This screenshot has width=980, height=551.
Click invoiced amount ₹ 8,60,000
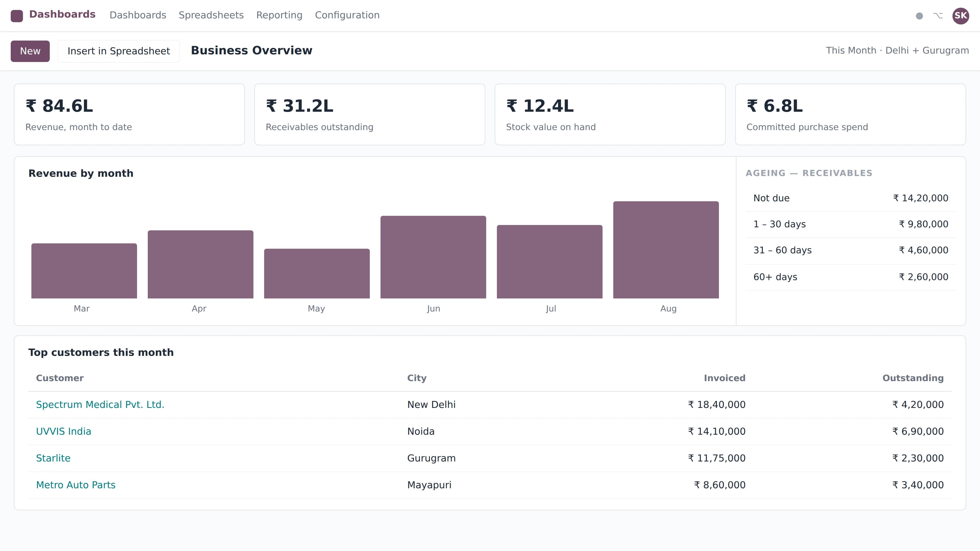[x=720, y=485]
